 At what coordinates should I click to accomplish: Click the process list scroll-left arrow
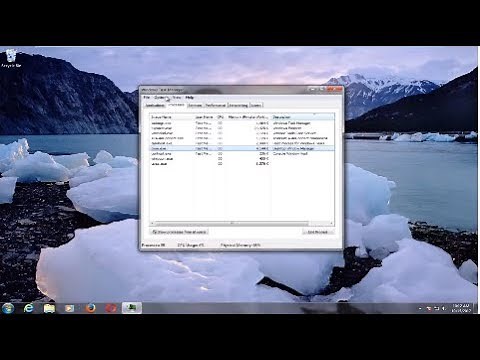pyautogui.click(x=153, y=223)
